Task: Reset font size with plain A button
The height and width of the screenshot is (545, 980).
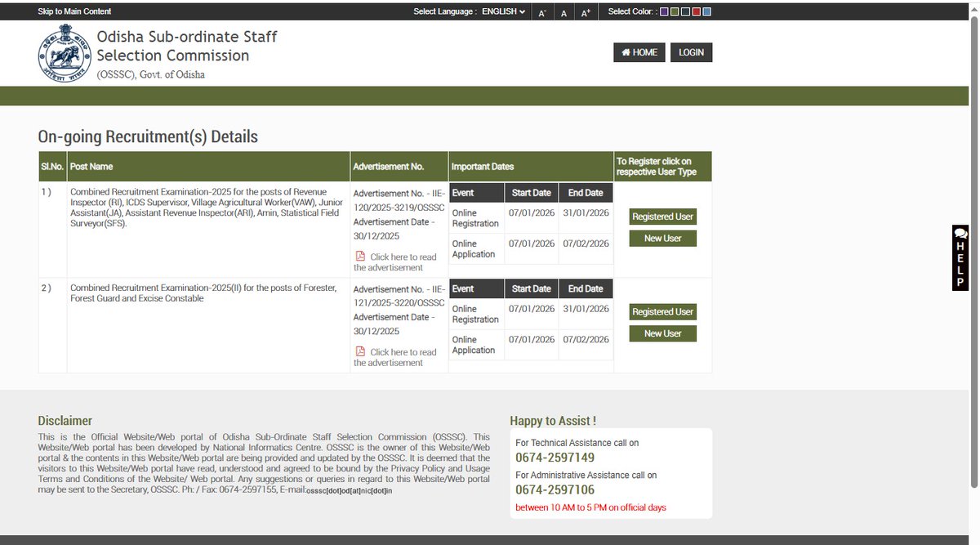Action: [563, 12]
